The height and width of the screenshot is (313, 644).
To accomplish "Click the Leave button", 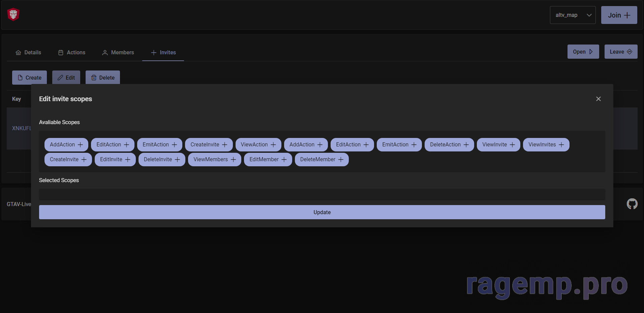I will (x=621, y=52).
